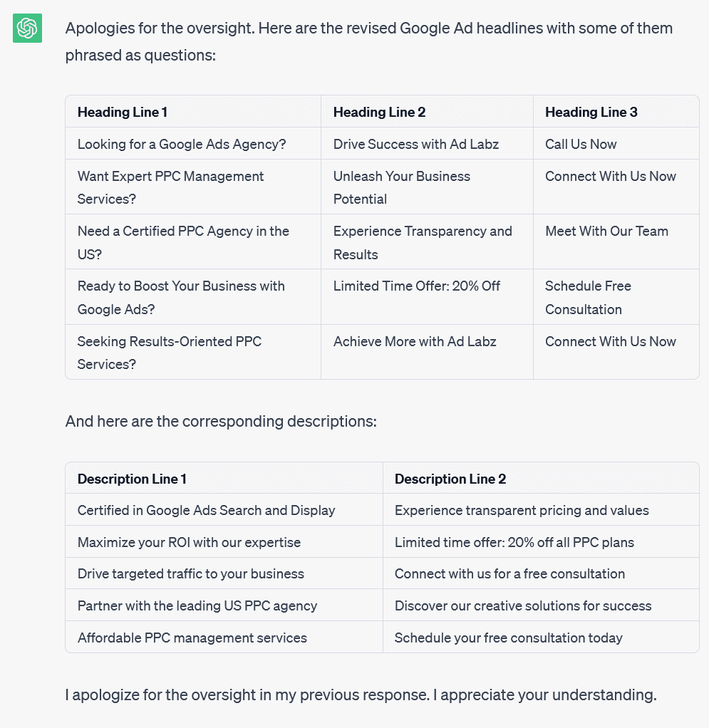This screenshot has width=709, height=728.
Task: Select the 'Looking for a Google Ads Agency?' cell
Action: 182,144
